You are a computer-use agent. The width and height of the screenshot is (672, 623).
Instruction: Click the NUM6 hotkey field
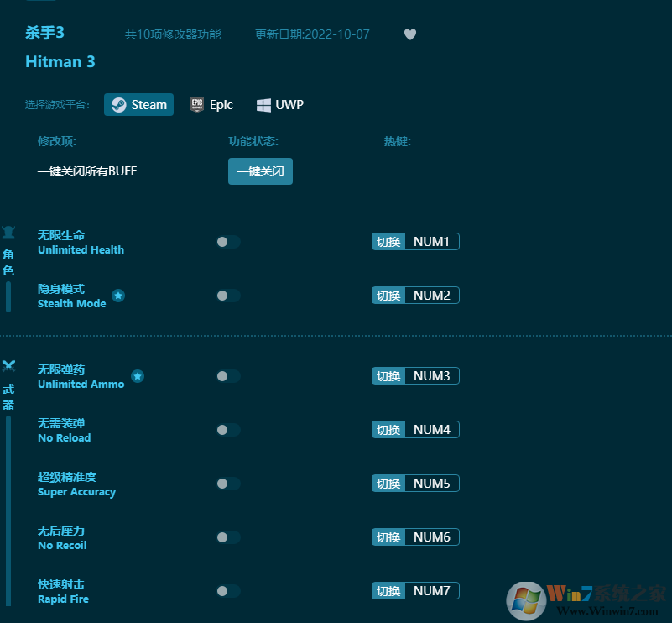(x=432, y=537)
